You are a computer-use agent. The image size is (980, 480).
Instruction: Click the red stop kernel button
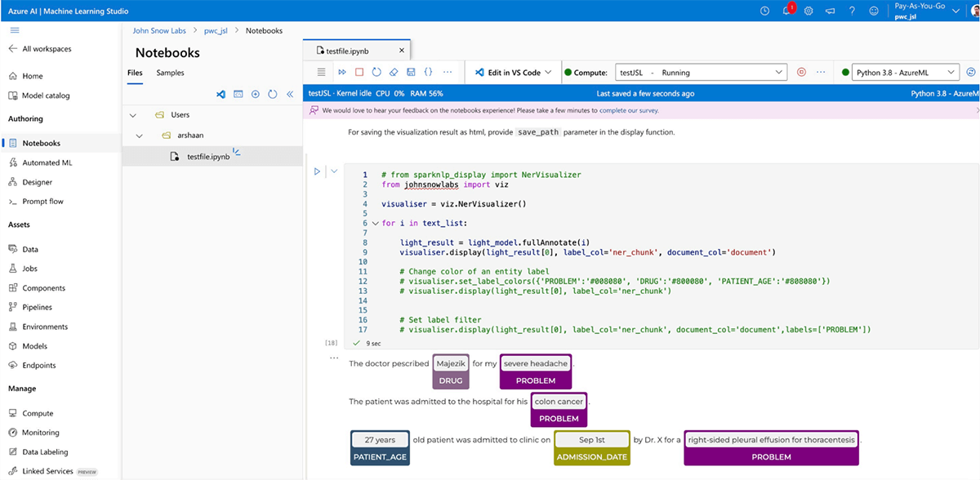[x=359, y=73]
